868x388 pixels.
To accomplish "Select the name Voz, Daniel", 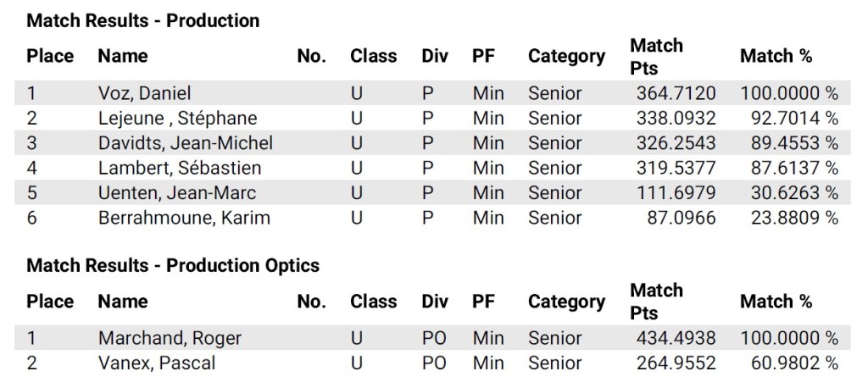I will tap(143, 93).
